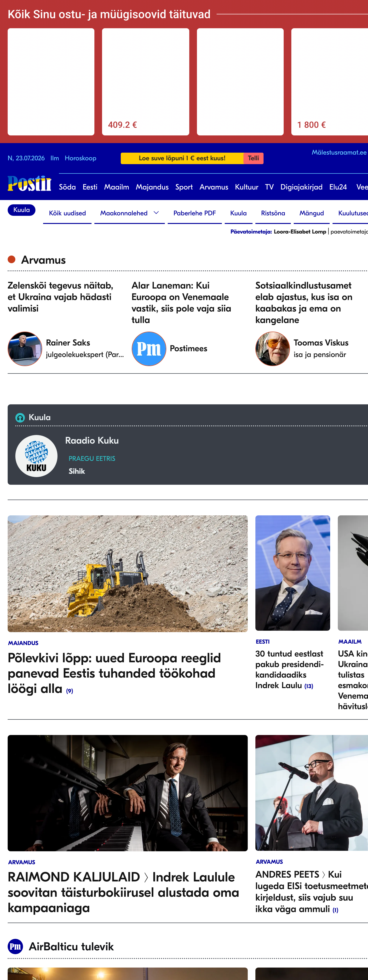The width and height of the screenshot is (368, 980).
Task: Open the ad card priced 1 800 €
Action: pos(329,82)
